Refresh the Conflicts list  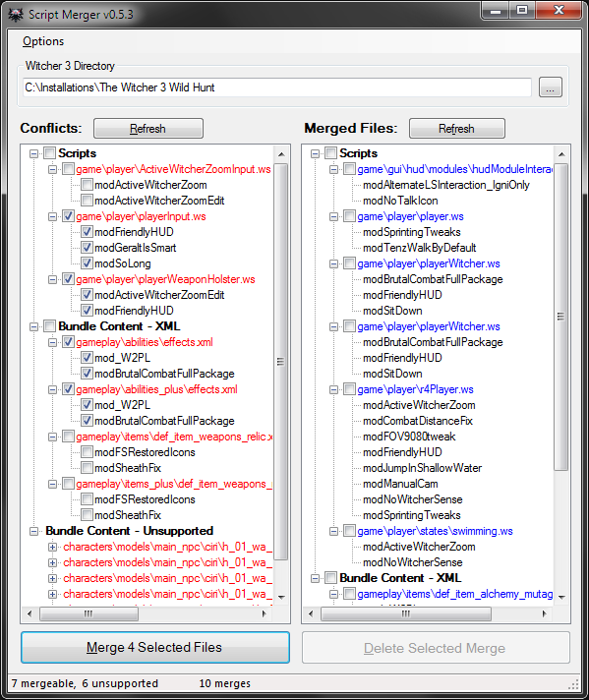148,129
